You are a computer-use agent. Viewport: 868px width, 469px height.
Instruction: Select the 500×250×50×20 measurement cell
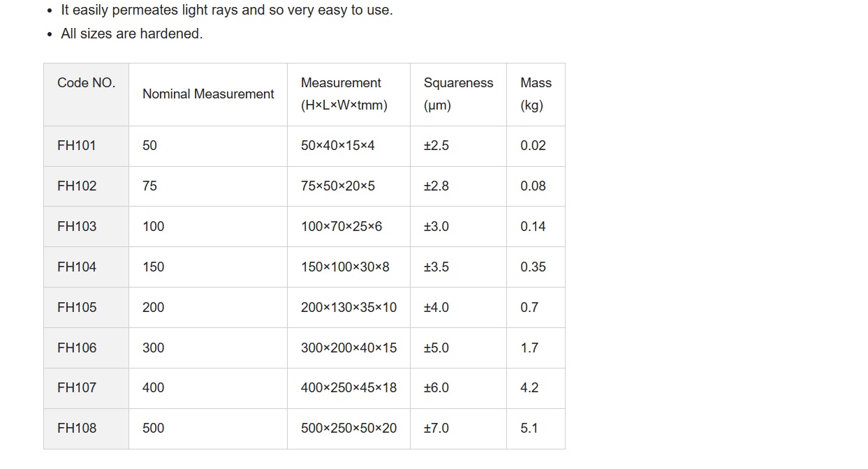point(348,429)
